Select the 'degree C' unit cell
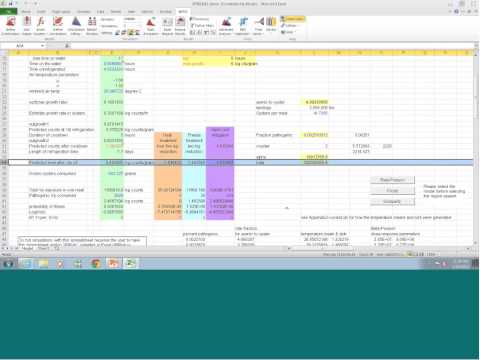Viewport: 480px width, 360px height. pos(133,91)
